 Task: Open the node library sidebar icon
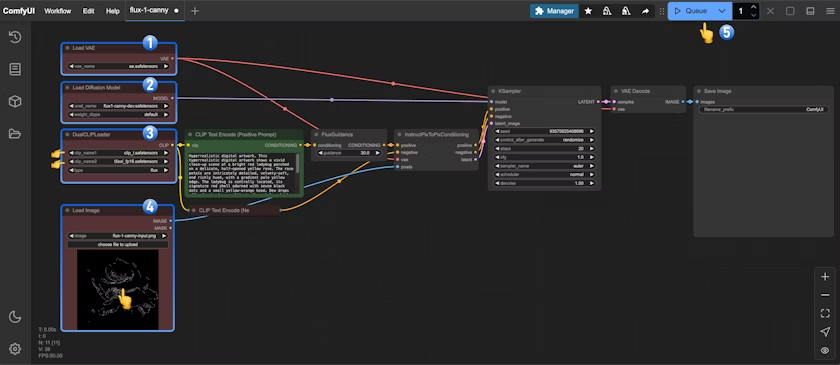[x=15, y=69]
